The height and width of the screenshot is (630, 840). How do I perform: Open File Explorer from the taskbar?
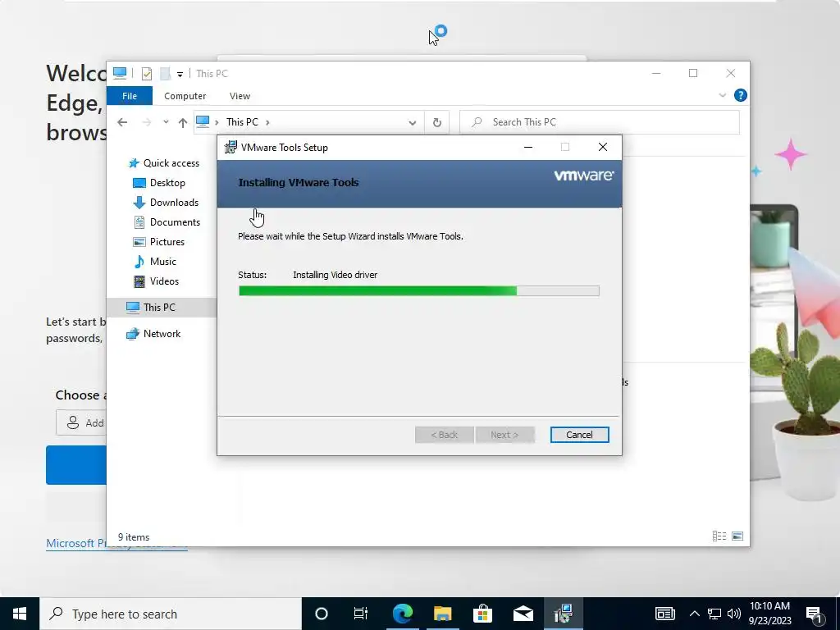pos(442,614)
